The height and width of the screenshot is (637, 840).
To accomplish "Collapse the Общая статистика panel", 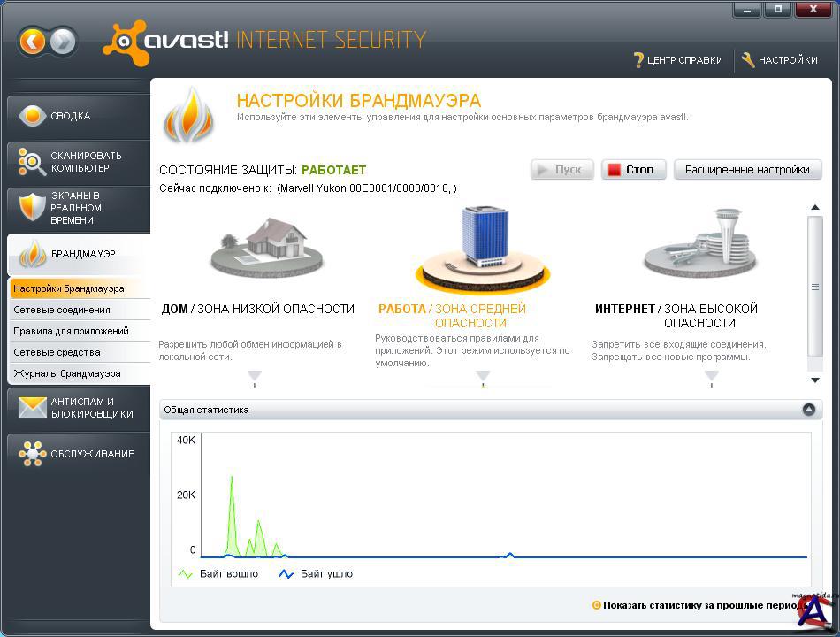I will [x=808, y=410].
